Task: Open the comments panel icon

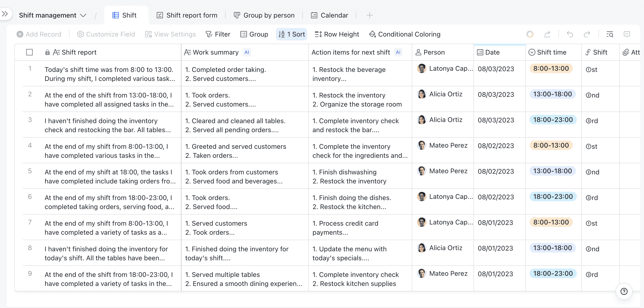Action: click(x=627, y=34)
